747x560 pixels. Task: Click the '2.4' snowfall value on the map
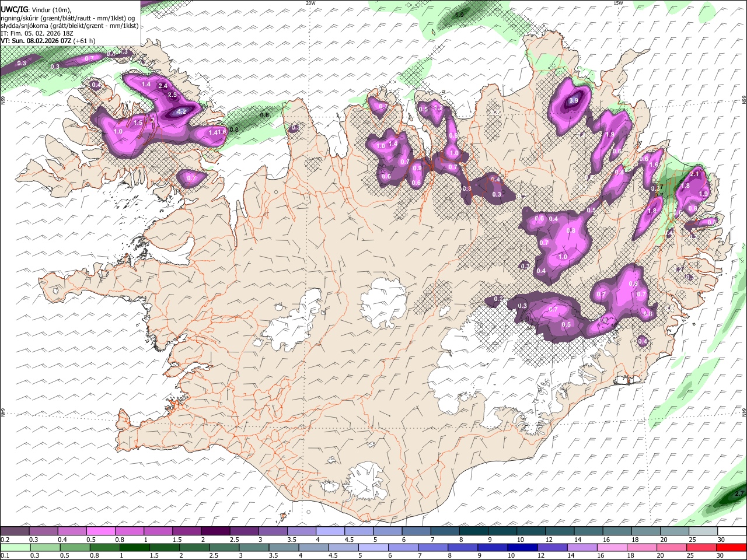click(163, 86)
